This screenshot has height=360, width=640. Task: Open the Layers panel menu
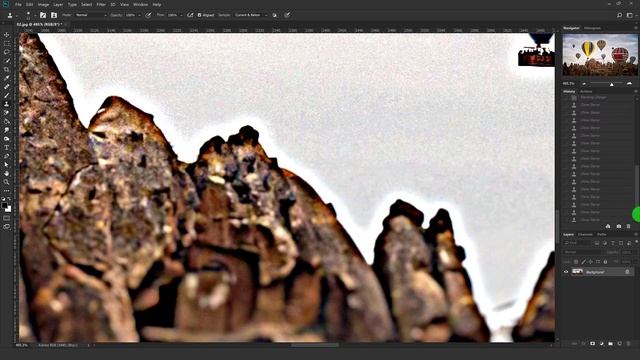click(x=636, y=234)
